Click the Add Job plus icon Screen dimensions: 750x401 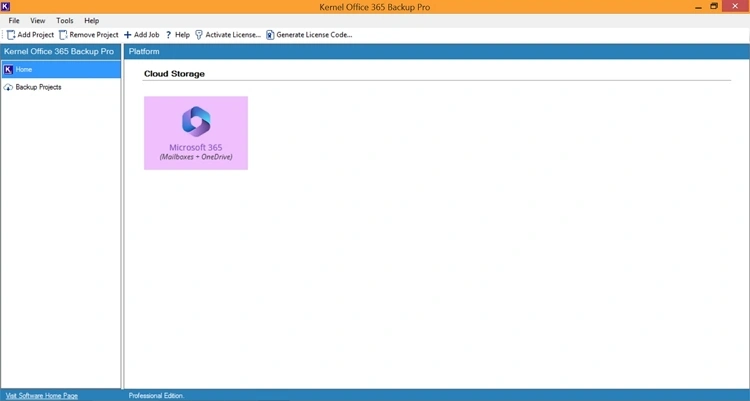click(x=128, y=35)
